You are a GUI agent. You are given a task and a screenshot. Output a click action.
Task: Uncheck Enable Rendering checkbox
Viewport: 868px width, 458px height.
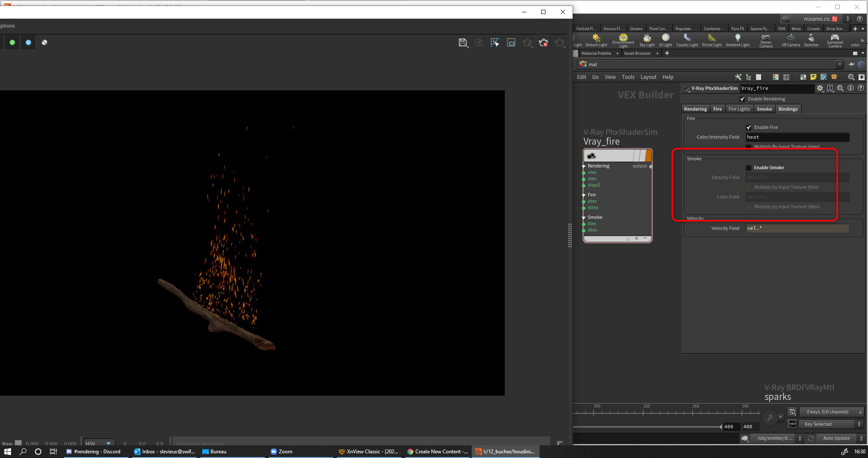[743, 99]
